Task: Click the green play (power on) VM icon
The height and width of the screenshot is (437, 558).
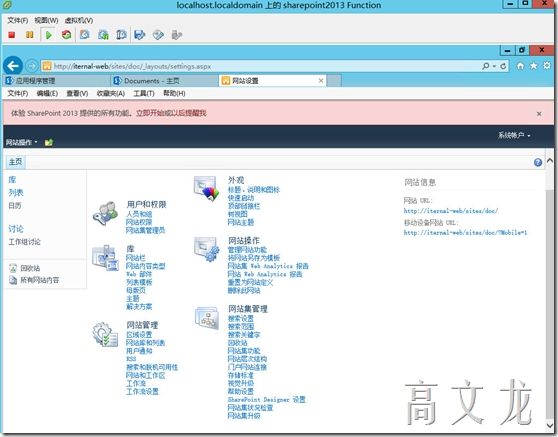Action: point(48,35)
